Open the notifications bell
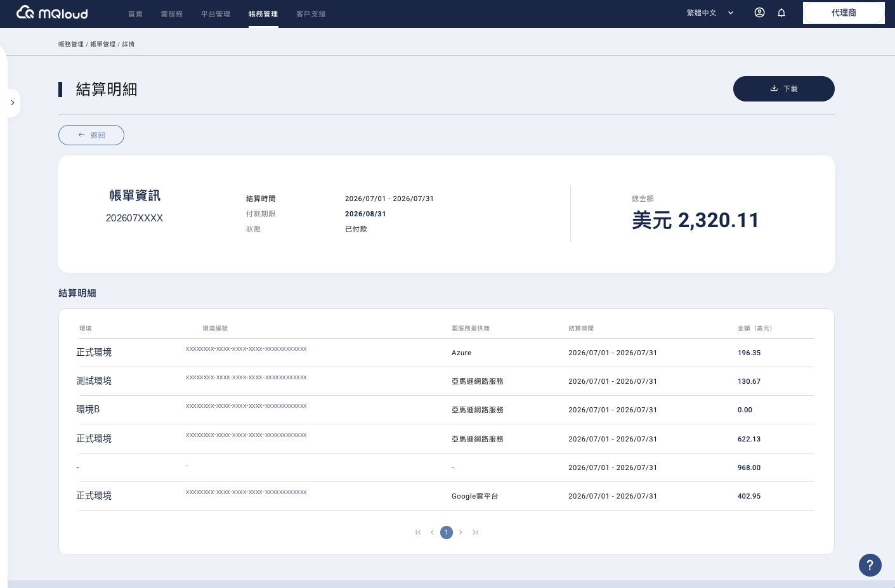The width and height of the screenshot is (895, 588). click(x=781, y=13)
